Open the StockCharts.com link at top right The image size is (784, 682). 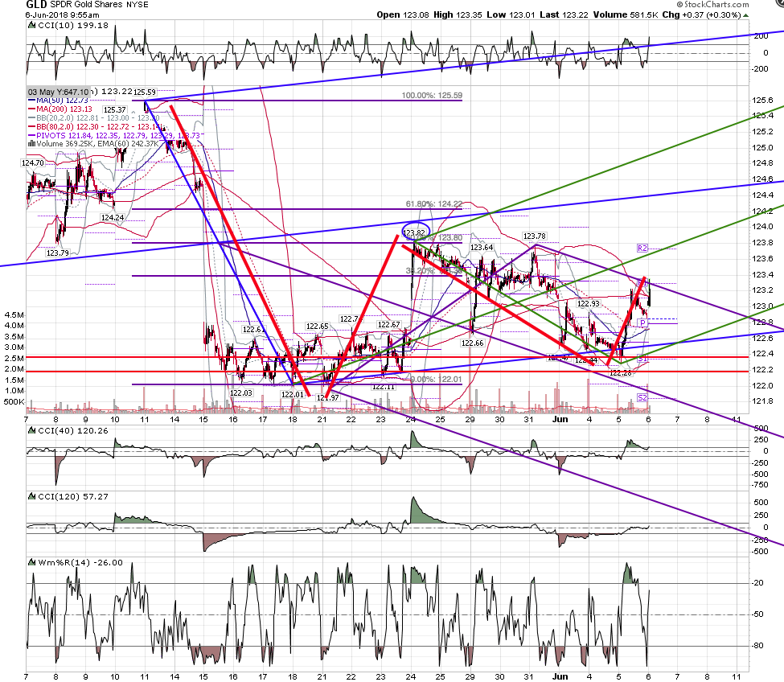pos(713,5)
